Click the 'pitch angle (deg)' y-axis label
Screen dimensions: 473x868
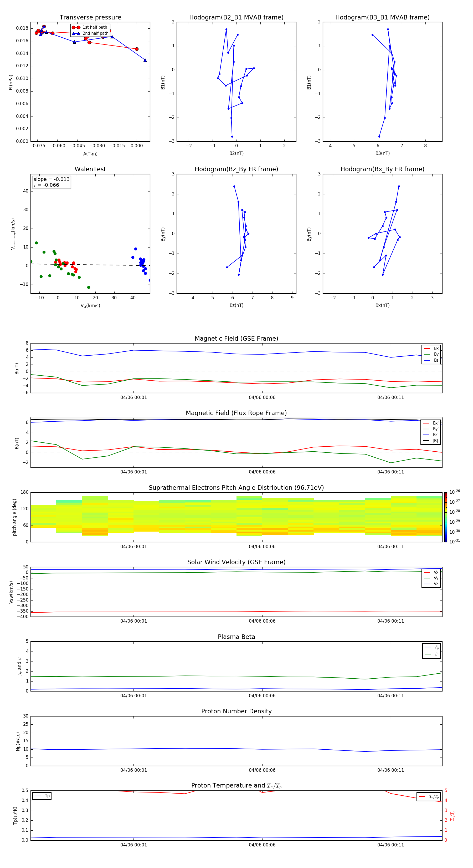[x=14, y=517]
